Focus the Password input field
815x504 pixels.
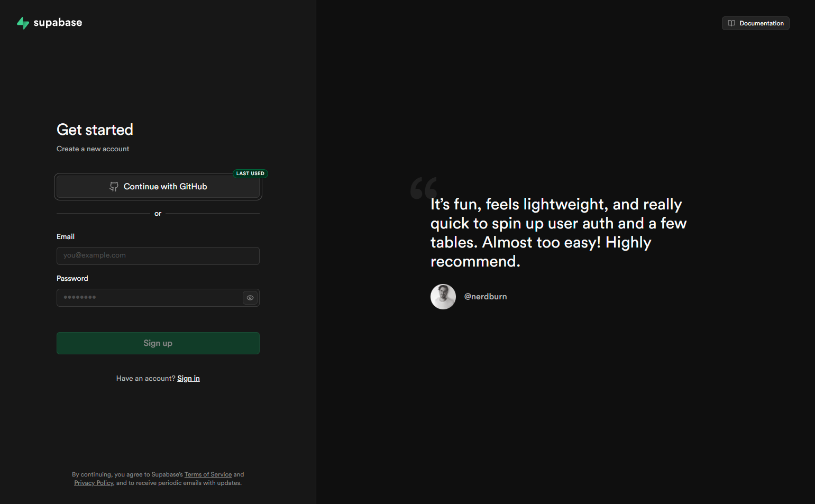coord(149,298)
